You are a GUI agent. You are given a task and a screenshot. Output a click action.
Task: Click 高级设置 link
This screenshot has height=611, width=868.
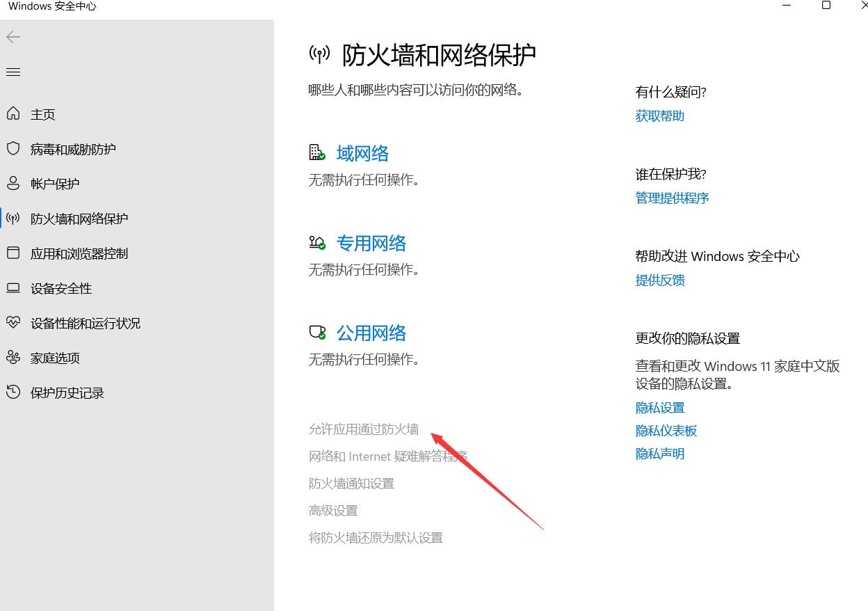pyautogui.click(x=333, y=510)
